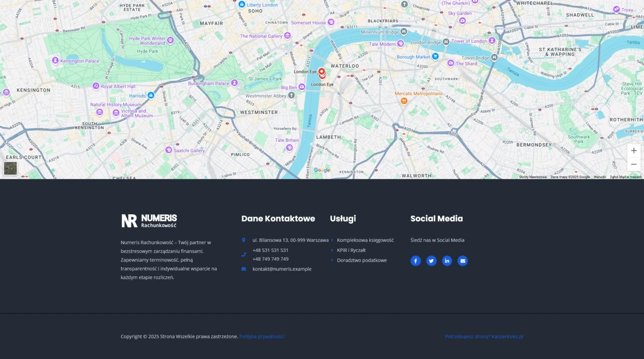Click The Shard map marker
Viewport: 644px width, 359px height.
(451, 63)
